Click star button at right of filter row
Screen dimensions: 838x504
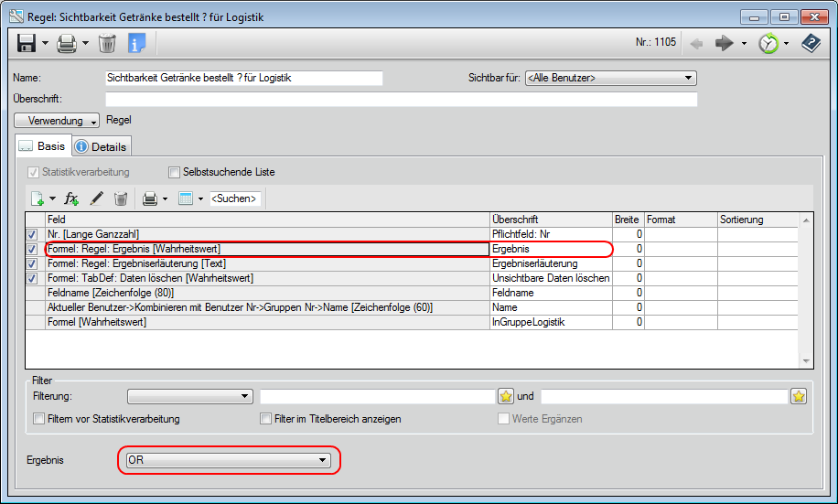click(799, 396)
